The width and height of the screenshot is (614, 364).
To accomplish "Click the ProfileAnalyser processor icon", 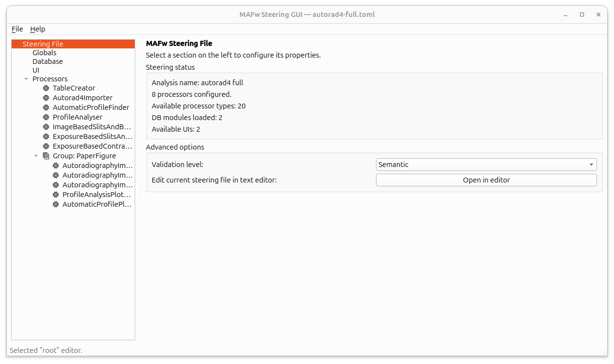I will 46,117.
